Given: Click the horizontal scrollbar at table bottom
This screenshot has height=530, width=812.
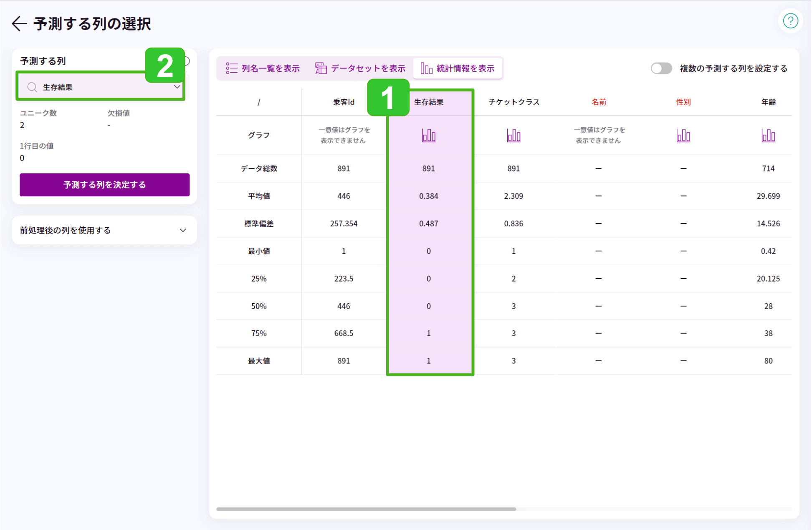Looking at the screenshot, I should (x=366, y=509).
